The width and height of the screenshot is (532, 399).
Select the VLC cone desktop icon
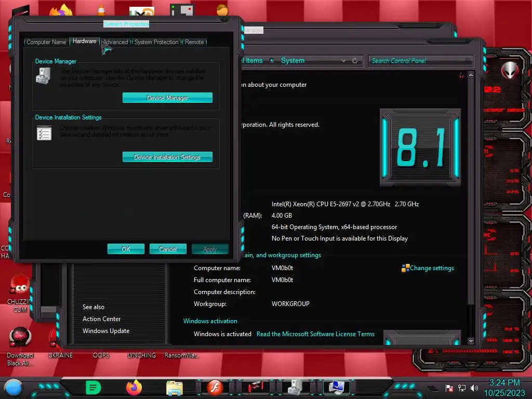point(101,10)
